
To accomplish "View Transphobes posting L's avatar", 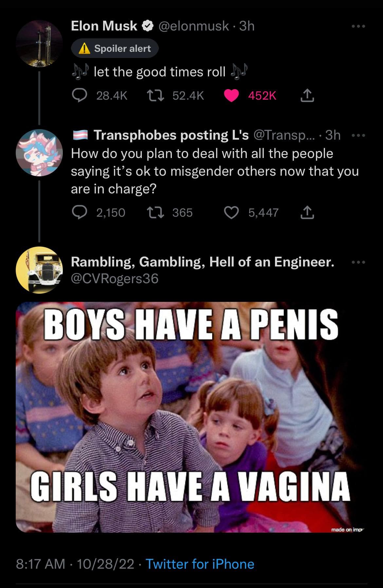I will point(39,153).
